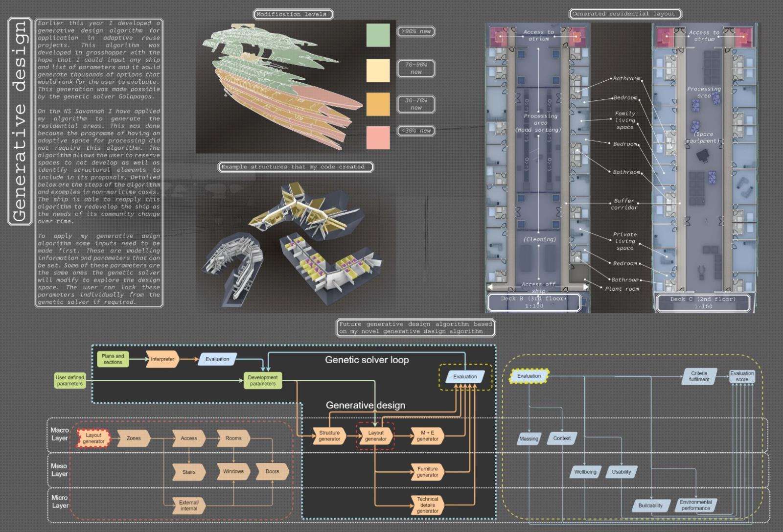
Task: Click the Deck B (3rd floor) label
Action: tap(534, 302)
